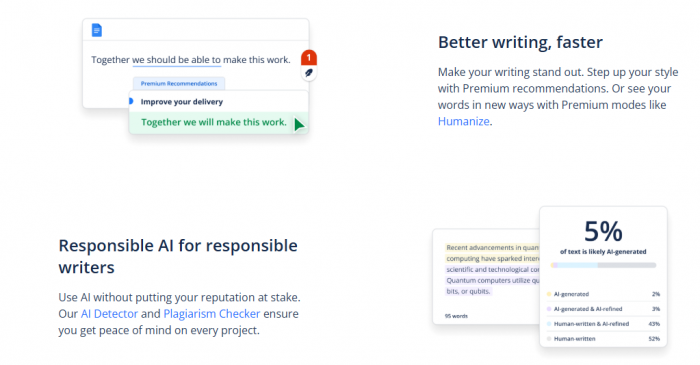Click the blue document icon
700x365 pixels.
coord(96,30)
